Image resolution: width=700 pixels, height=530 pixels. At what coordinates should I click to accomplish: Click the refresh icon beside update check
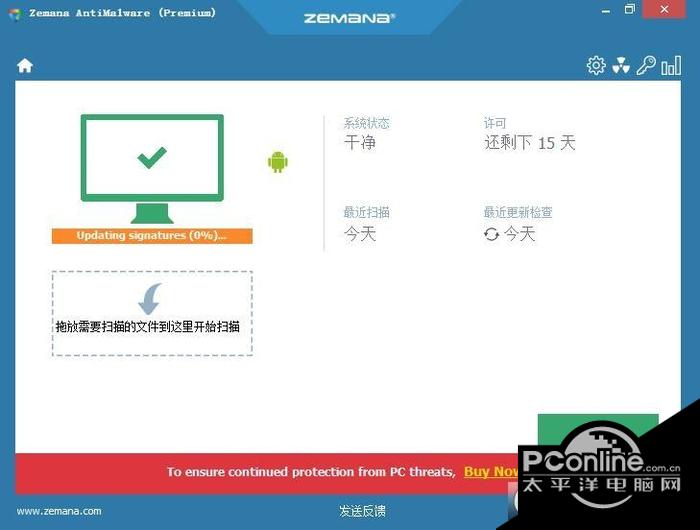pyautogui.click(x=491, y=234)
